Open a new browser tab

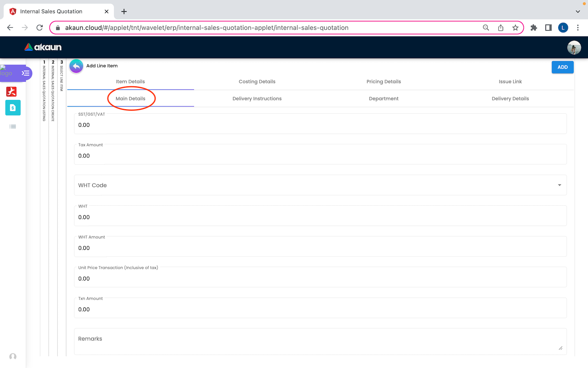pyautogui.click(x=124, y=11)
